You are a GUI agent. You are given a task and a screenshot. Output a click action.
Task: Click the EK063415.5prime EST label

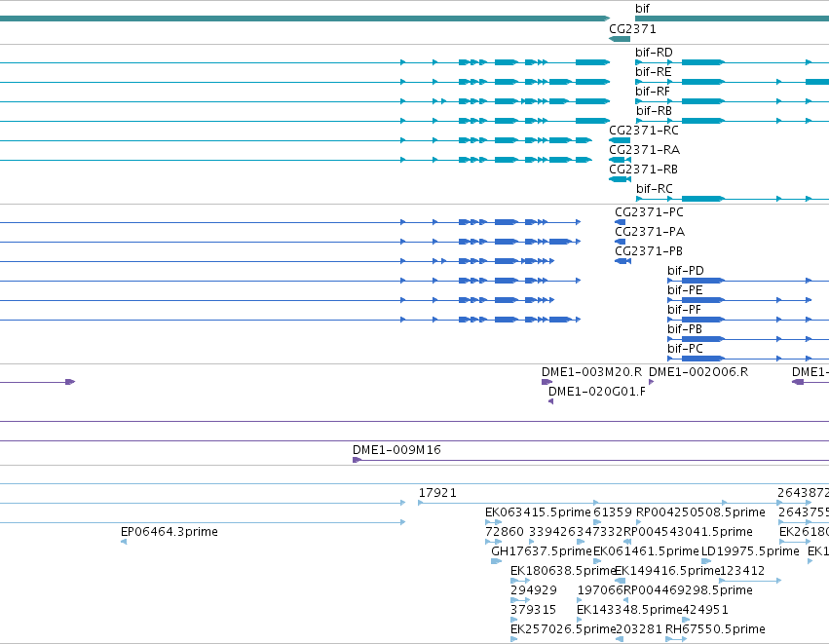[538, 512]
